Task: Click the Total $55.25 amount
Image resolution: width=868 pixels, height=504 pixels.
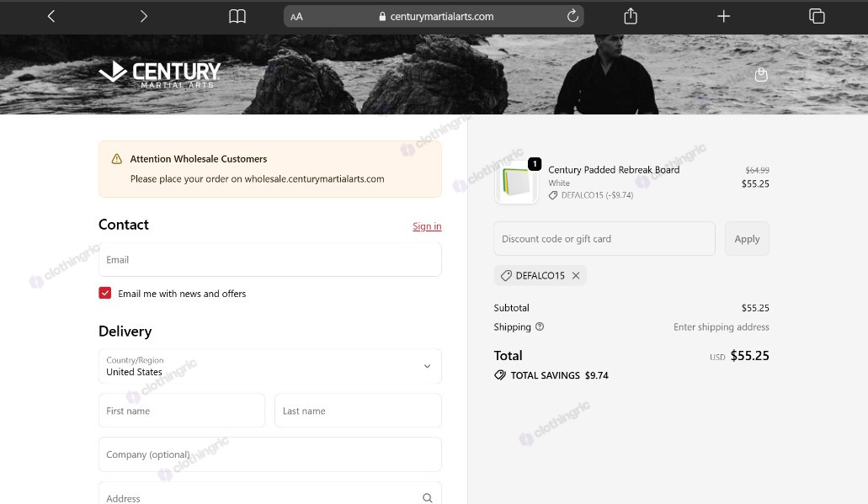Action: point(749,355)
